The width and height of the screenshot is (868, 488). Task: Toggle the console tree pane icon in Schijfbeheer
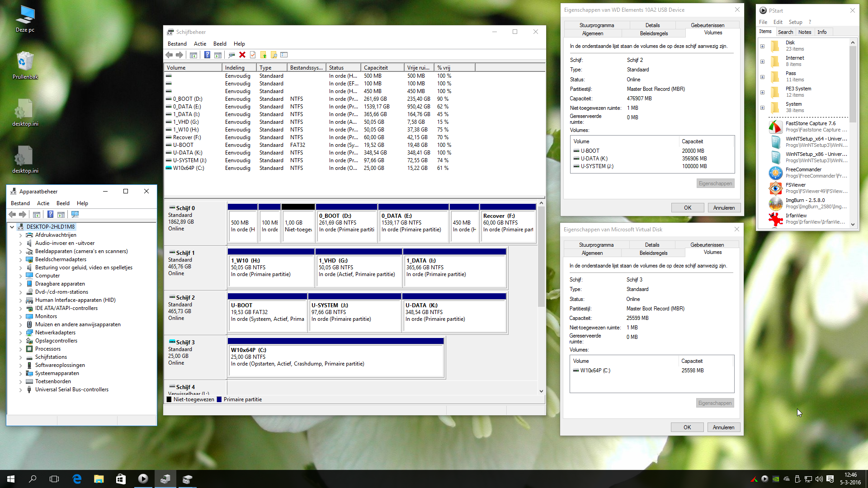tap(193, 55)
